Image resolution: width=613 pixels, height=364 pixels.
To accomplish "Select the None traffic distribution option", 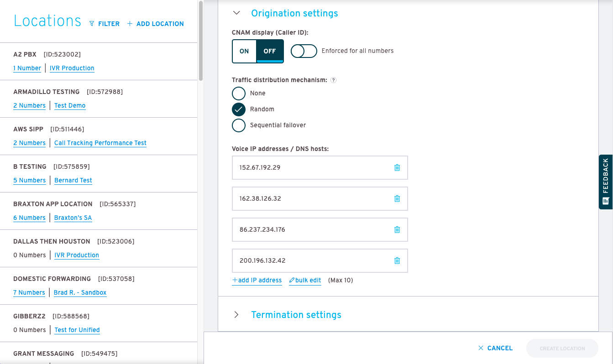I will (239, 94).
